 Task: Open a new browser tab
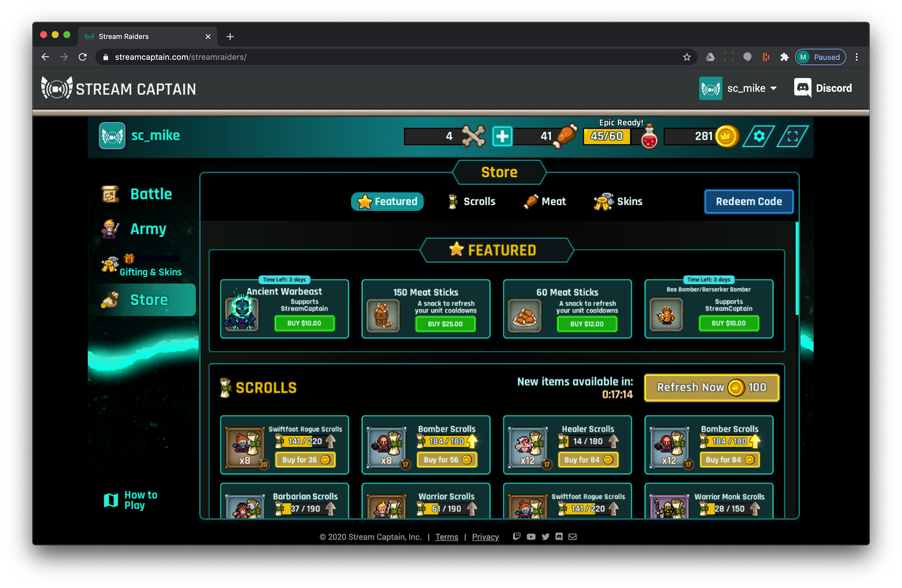pos(230,36)
